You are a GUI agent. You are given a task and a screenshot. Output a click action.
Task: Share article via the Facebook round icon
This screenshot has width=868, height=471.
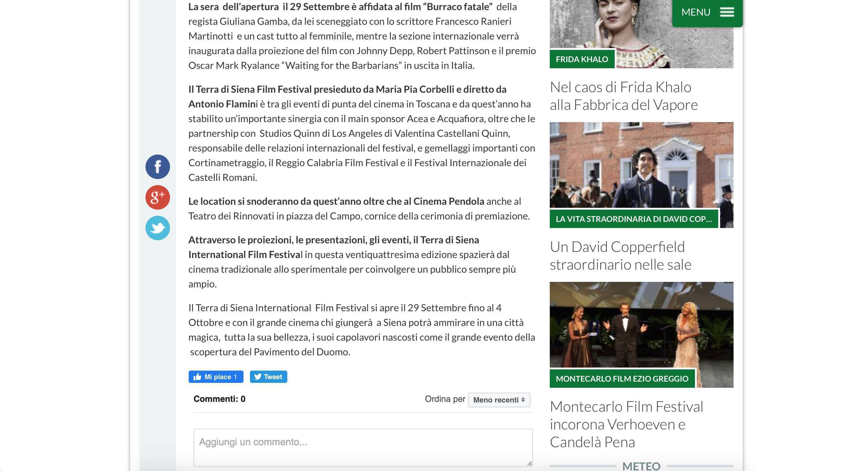point(157,167)
